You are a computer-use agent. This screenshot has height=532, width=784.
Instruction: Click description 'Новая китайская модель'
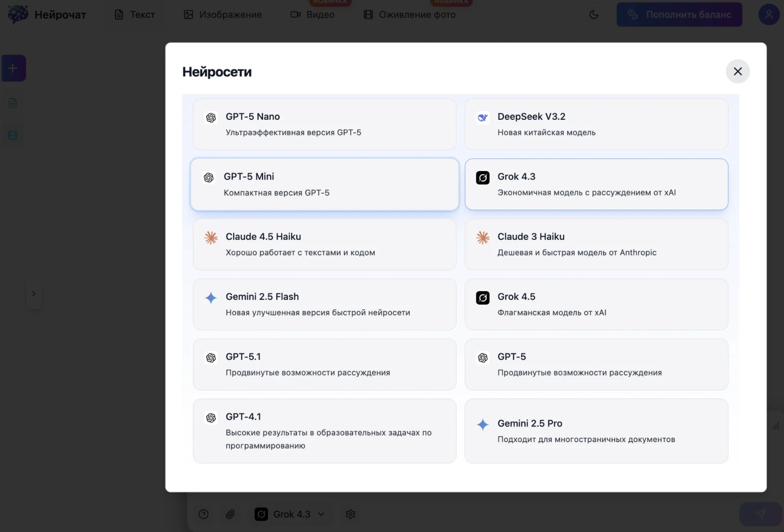point(547,132)
